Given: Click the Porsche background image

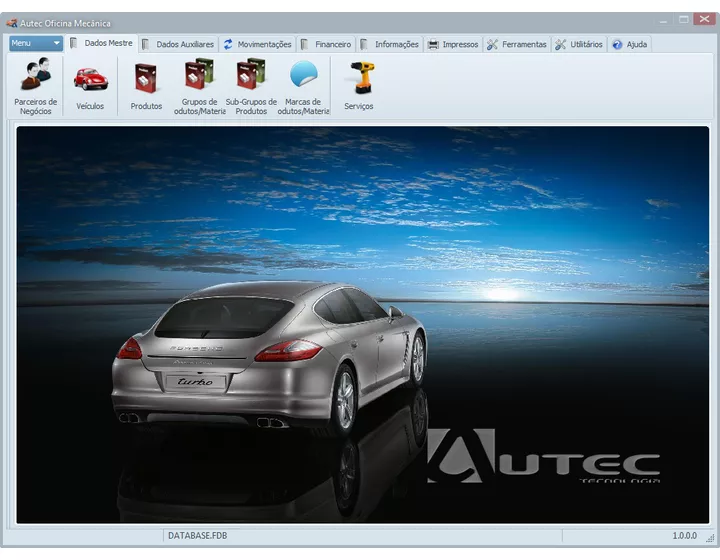Looking at the screenshot, I should click(363, 325).
